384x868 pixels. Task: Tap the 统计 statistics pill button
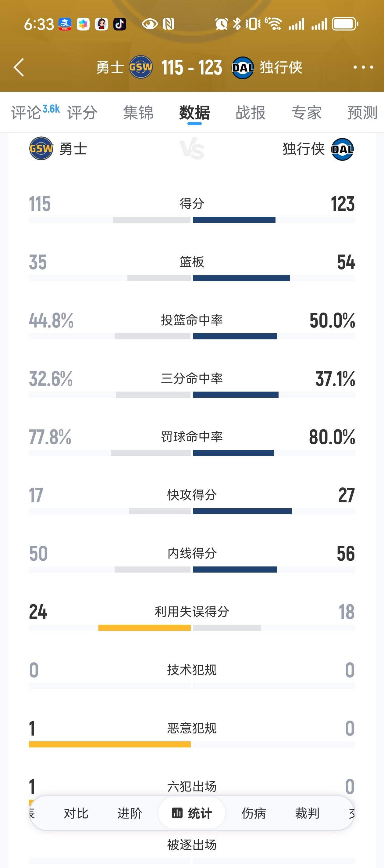pos(192,813)
